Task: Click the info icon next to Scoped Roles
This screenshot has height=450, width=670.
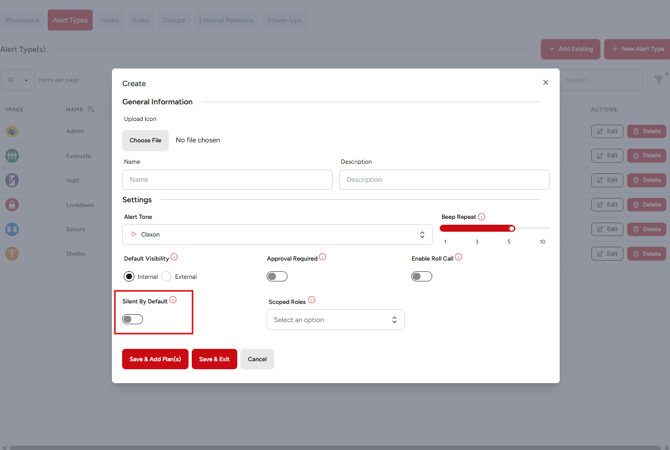Action: click(x=312, y=300)
